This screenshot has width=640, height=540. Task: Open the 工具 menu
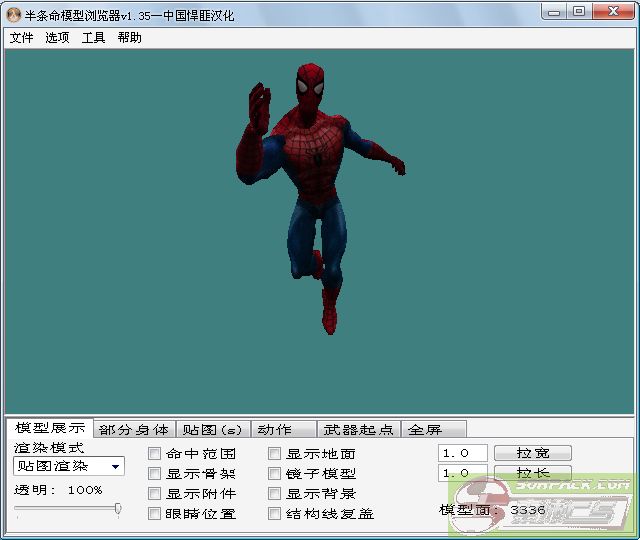(93, 38)
